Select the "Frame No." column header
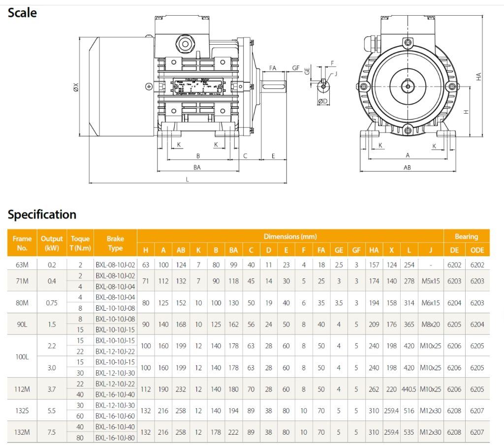Image resolution: width=504 pixels, height=445 pixels. 22,243
